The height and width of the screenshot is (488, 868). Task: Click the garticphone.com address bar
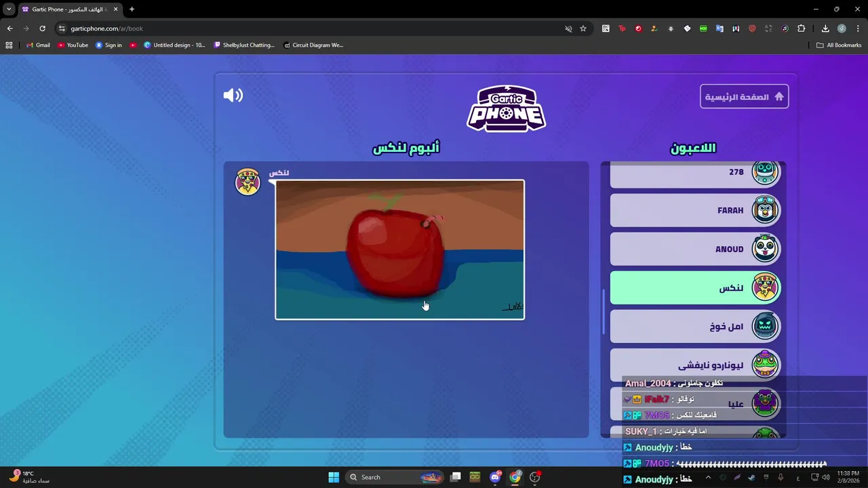pos(312,28)
